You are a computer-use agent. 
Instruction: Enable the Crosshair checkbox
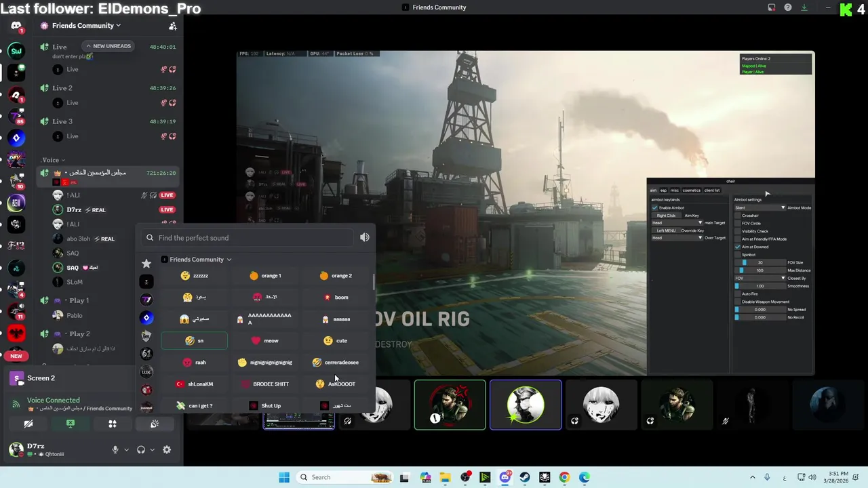737,216
